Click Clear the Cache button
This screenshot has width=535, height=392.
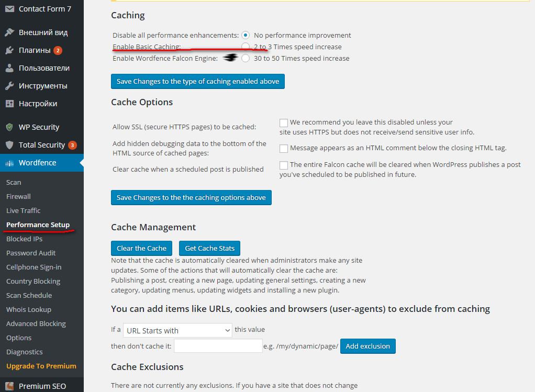pos(141,249)
